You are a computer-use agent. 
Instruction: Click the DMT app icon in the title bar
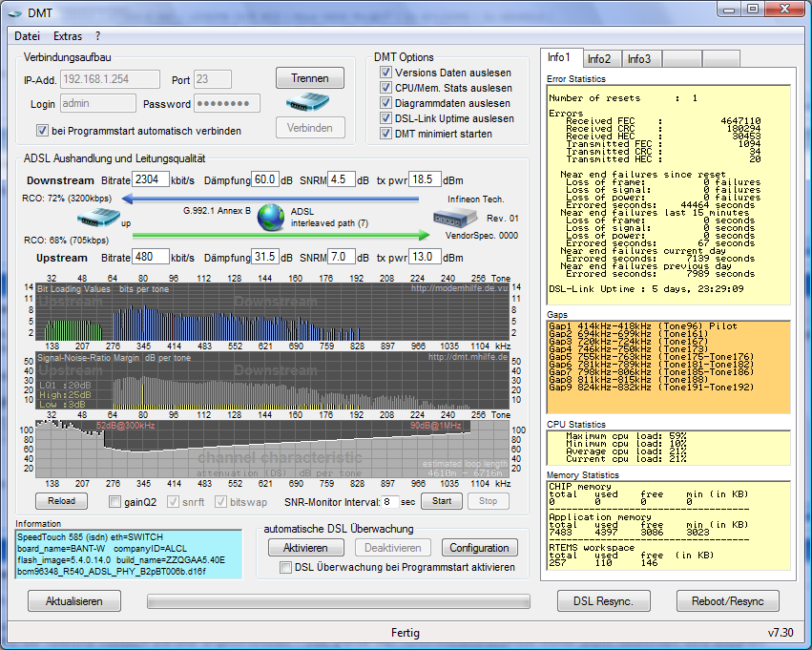click(x=13, y=11)
